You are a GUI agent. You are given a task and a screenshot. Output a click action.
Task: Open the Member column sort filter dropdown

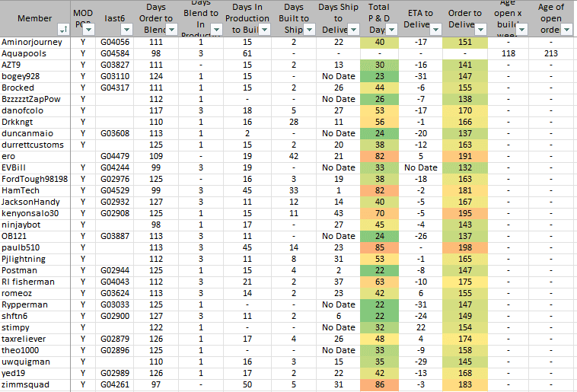pyautogui.click(x=62, y=29)
